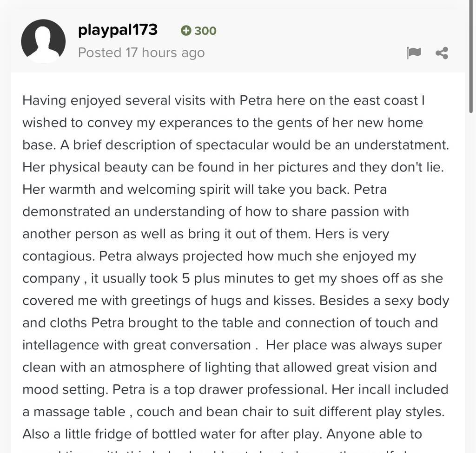Click the green plus reputation icon

(x=186, y=31)
